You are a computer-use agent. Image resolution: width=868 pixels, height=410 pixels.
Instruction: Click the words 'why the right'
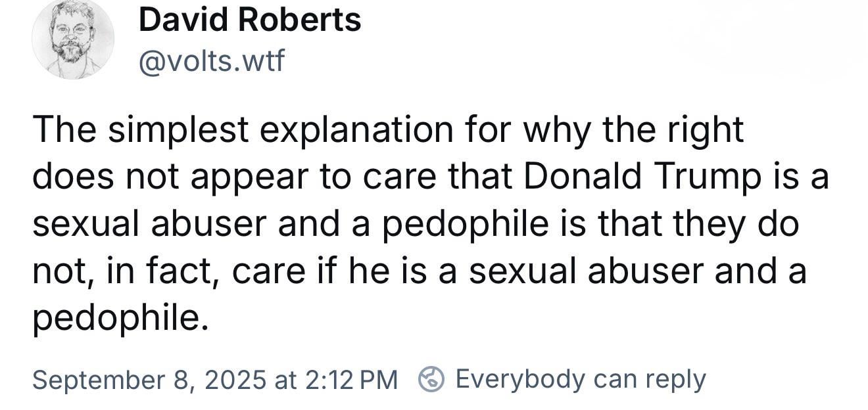(x=633, y=130)
